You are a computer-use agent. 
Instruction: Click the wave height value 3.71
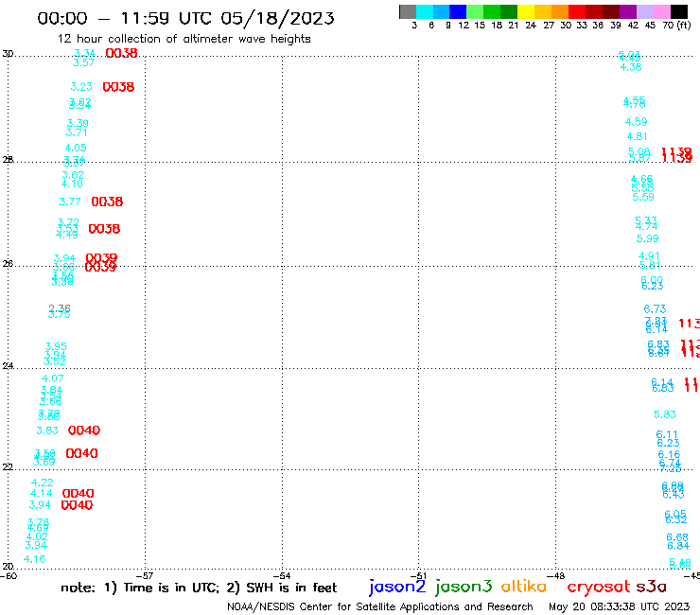77,132
